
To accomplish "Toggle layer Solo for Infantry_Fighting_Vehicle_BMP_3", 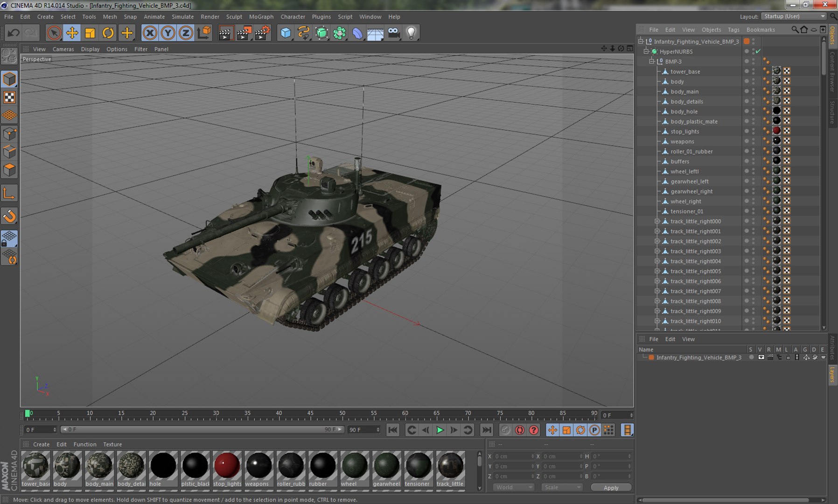I will pyautogui.click(x=751, y=357).
